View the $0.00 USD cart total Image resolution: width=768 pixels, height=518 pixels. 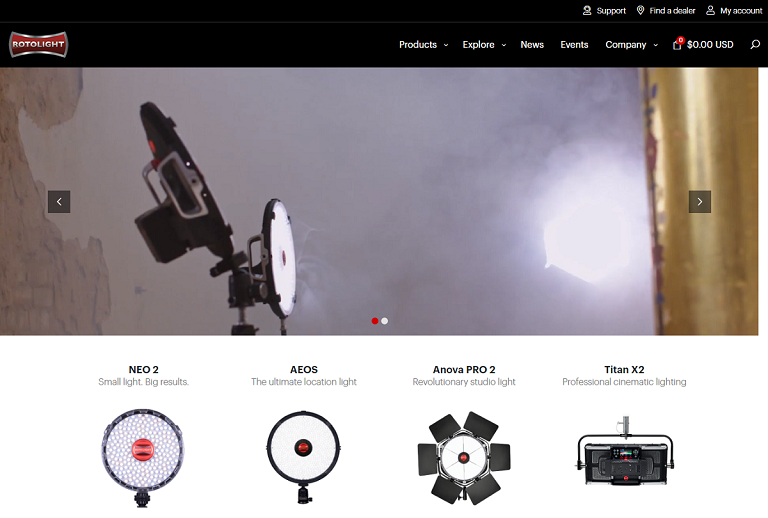click(710, 45)
